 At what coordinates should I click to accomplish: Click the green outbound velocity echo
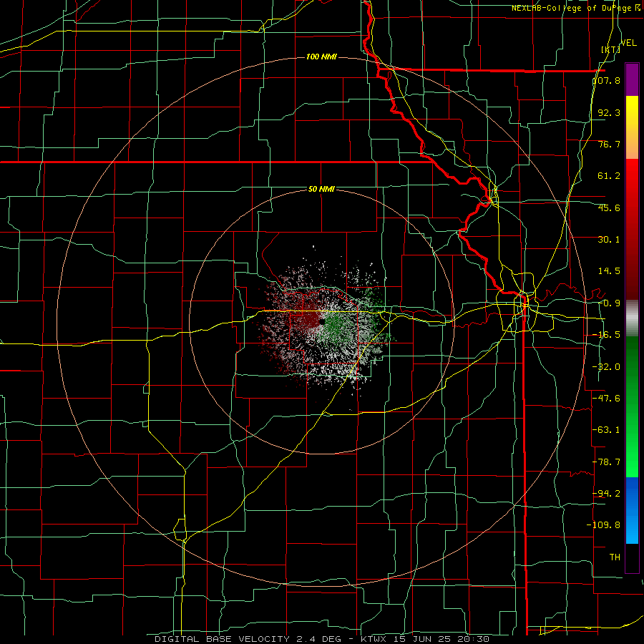click(337, 326)
